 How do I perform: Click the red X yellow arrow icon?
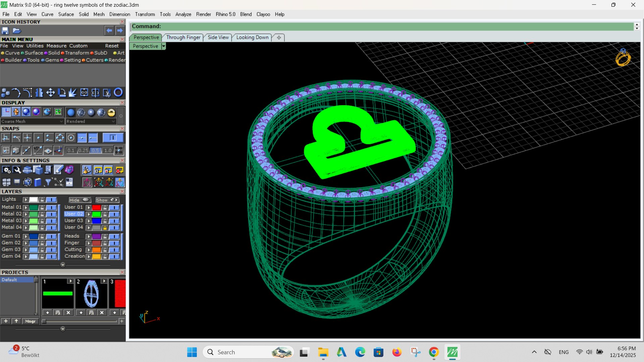coord(120,170)
